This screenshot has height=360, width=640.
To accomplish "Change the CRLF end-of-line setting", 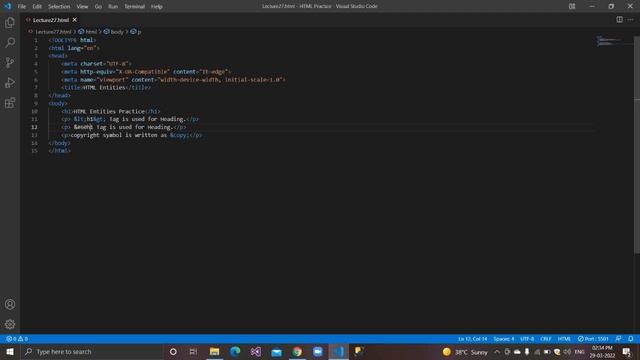I will tap(546, 339).
